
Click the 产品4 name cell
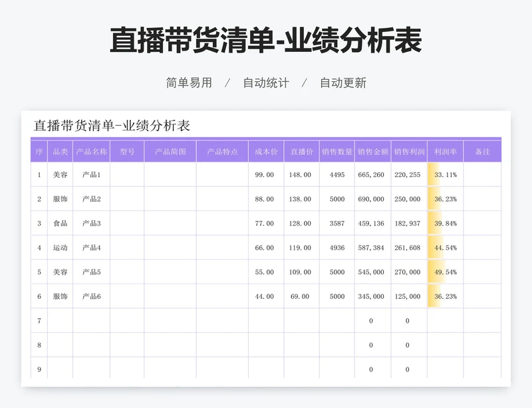click(91, 248)
